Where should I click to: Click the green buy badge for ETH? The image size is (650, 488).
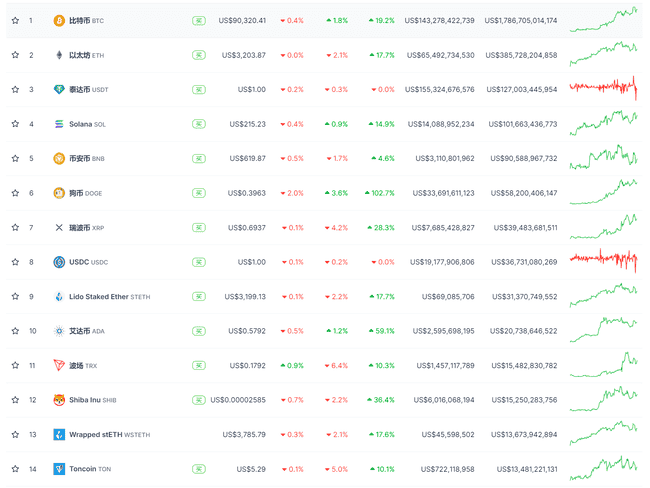point(199,55)
